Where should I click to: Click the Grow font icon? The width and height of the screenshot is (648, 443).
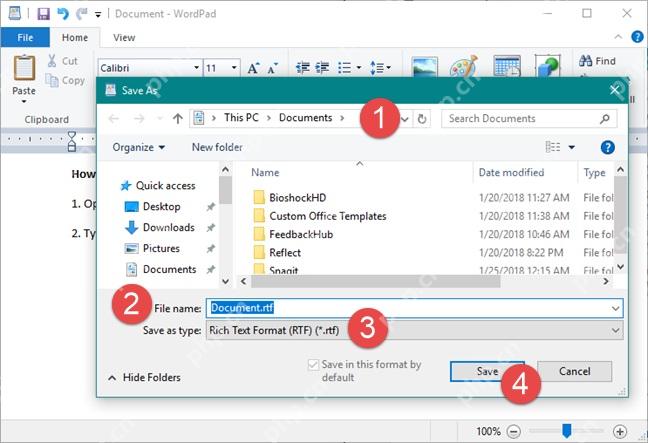pos(253,68)
